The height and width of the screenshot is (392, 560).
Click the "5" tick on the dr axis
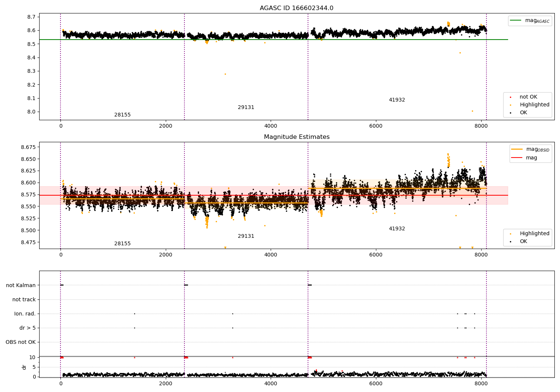tap(34, 367)
